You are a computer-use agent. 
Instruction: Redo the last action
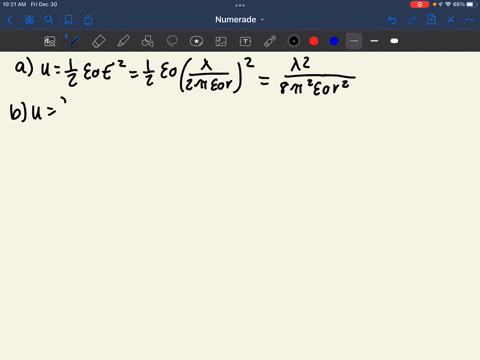coord(412,20)
